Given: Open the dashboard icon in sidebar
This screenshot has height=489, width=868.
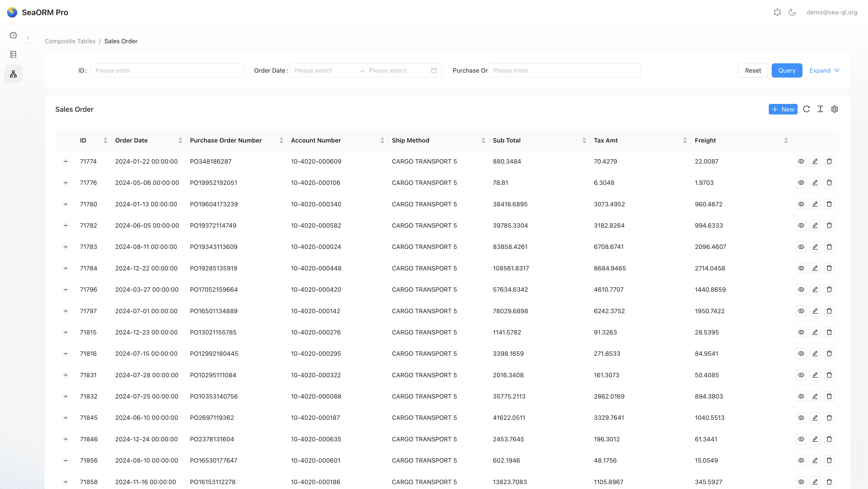Looking at the screenshot, I should click(x=13, y=35).
